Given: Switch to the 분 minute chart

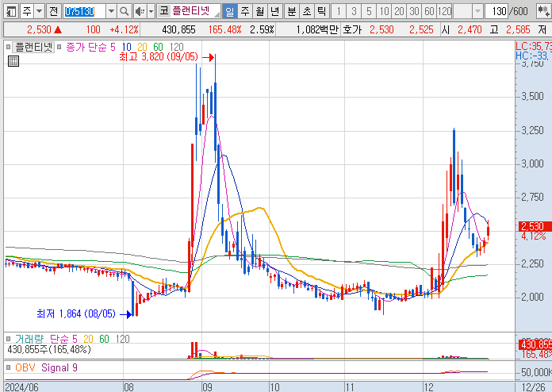Looking at the screenshot, I should (292, 12).
